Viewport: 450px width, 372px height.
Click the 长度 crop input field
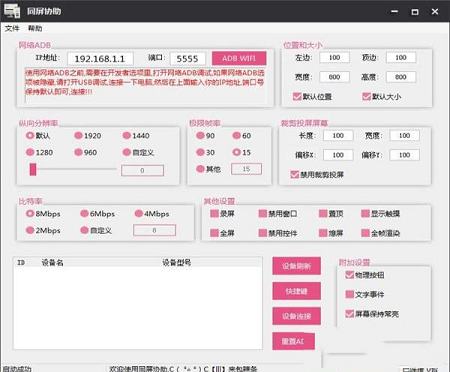tap(338, 135)
